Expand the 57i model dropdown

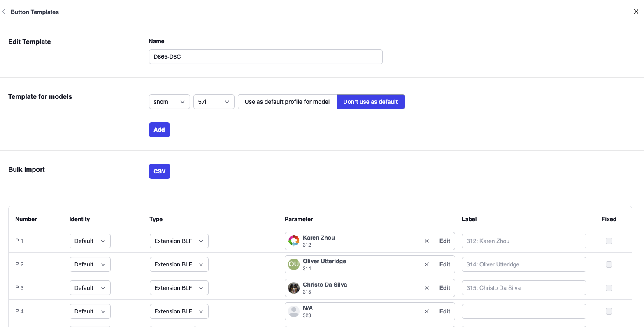[214, 102]
